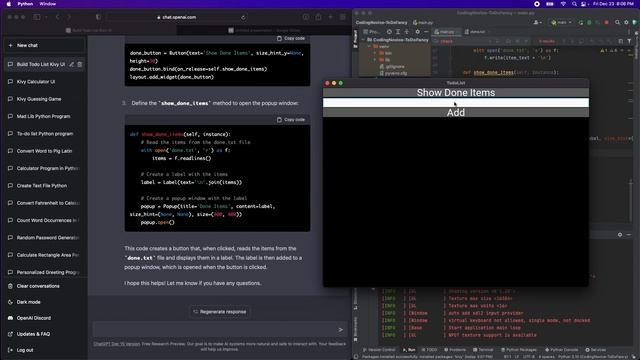
Task: Click 'Show Done Items' in TodoList app
Action: click(x=456, y=93)
